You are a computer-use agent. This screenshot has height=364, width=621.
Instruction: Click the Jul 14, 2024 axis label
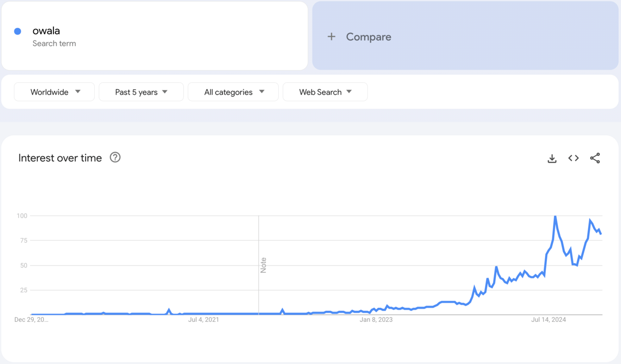click(548, 319)
